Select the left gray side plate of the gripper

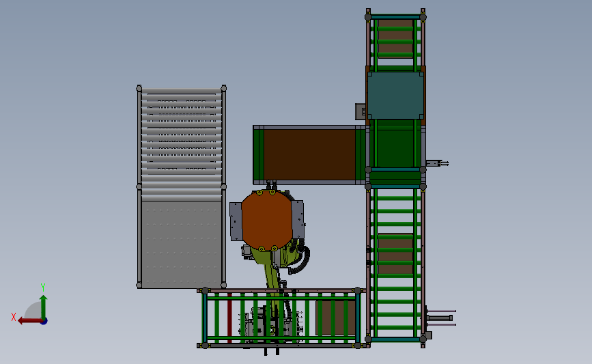[236, 221]
